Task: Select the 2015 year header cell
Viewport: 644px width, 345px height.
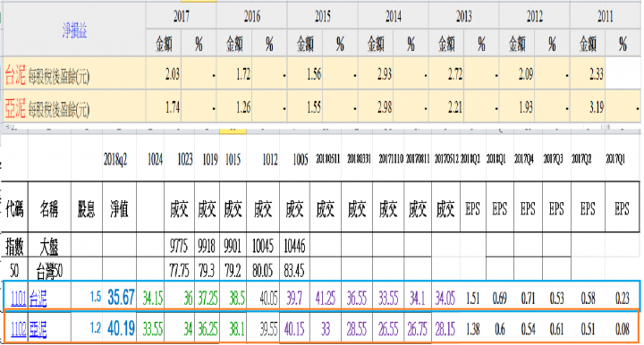Action: [x=322, y=16]
